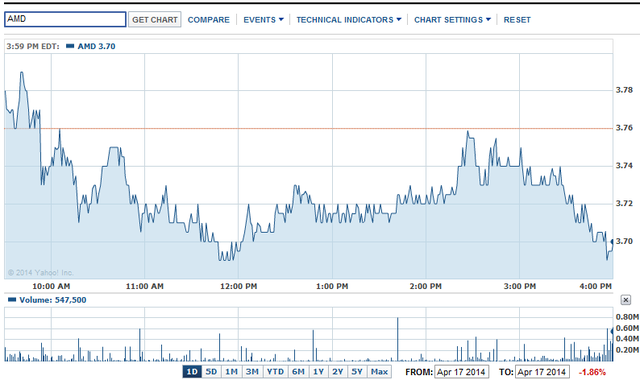Click the 3.78 price axis label

624,90
